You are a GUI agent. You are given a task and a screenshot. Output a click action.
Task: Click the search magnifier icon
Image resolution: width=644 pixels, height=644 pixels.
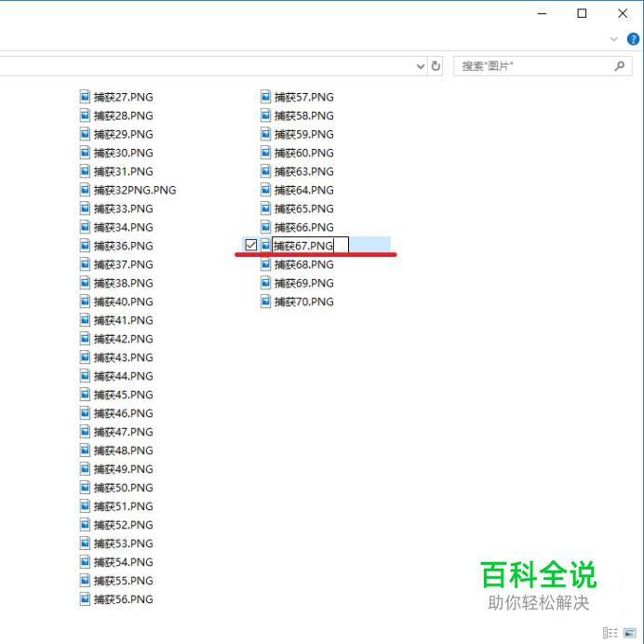pyautogui.click(x=620, y=66)
